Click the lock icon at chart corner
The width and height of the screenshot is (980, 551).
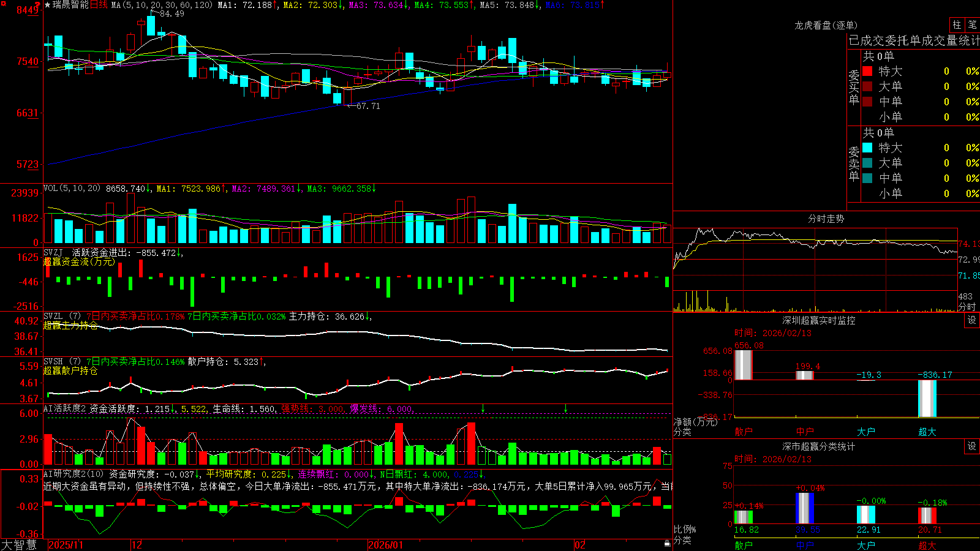667,544
